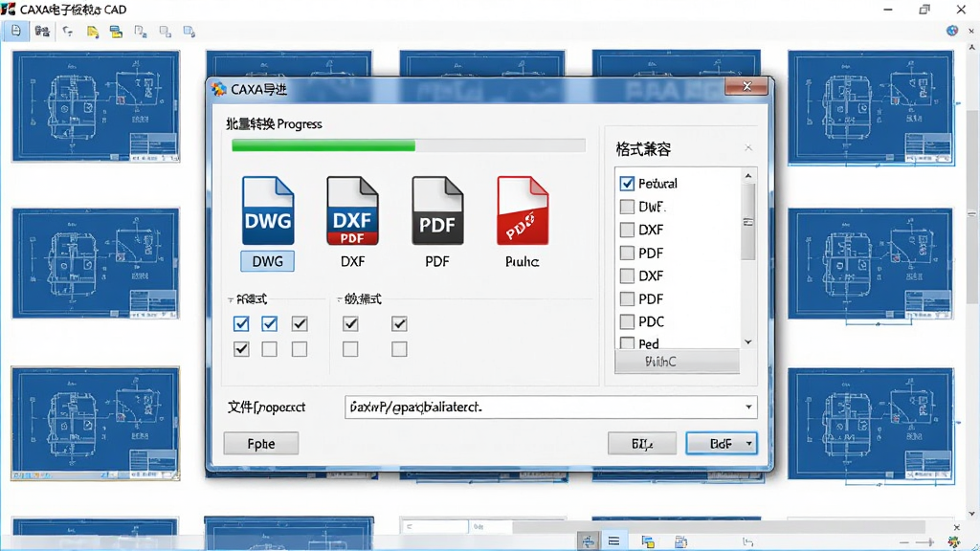The image size is (980, 551).
Task: Collapse the left options group header triangle
Action: [x=230, y=299]
